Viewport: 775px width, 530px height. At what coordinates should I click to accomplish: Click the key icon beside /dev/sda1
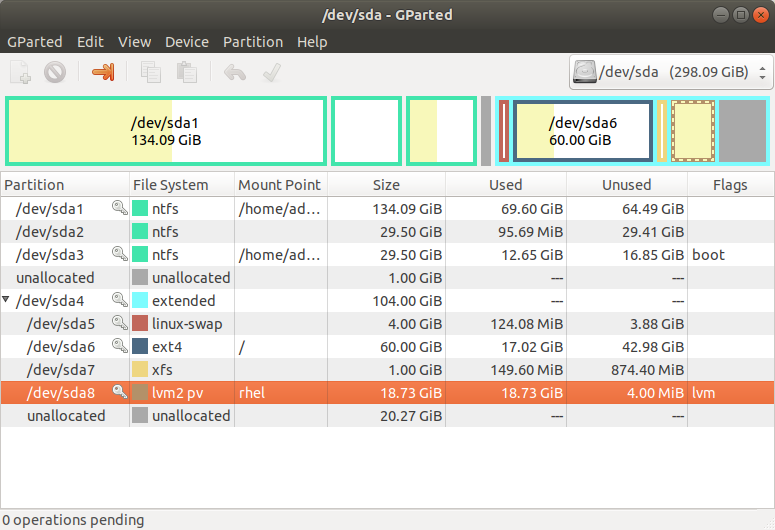(x=119, y=209)
